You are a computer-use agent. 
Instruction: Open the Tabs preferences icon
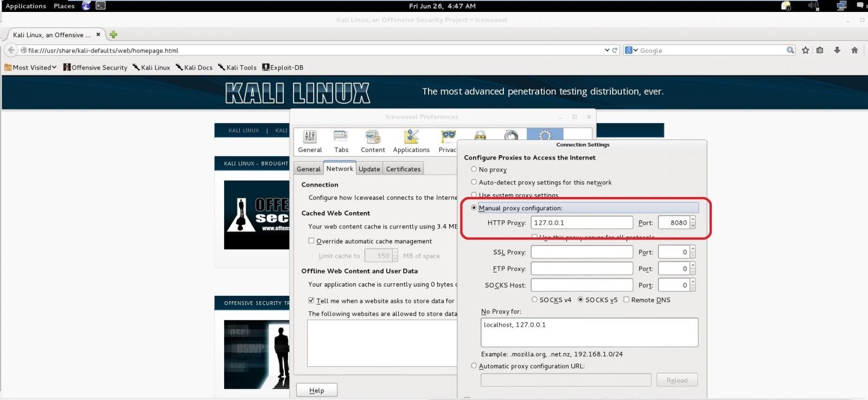[x=341, y=142]
